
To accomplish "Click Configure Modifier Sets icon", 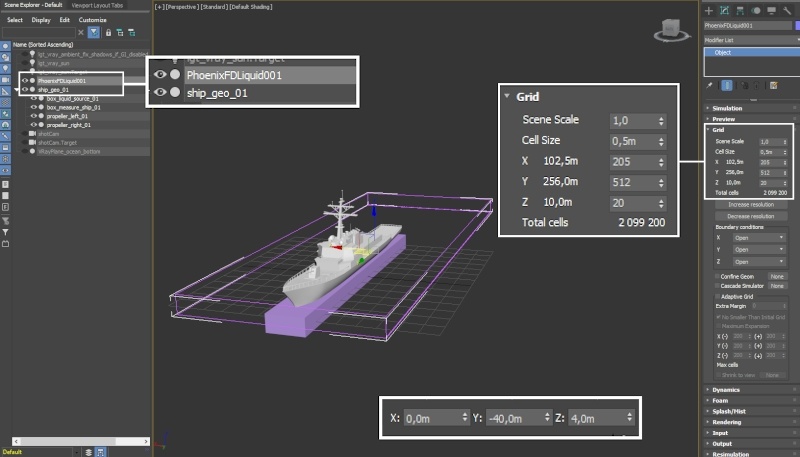I will [x=774, y=86].
